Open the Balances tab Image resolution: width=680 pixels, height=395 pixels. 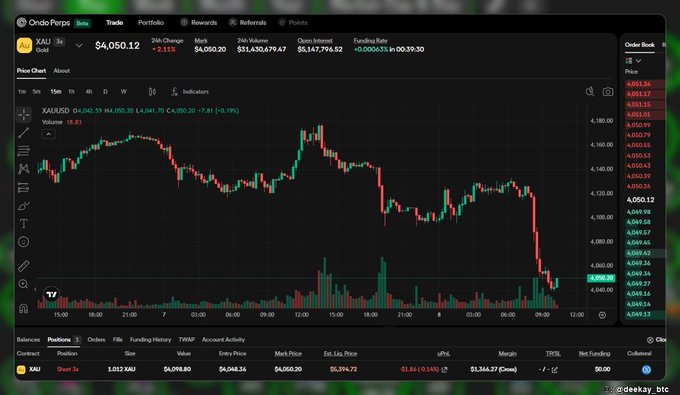(28, 340)
